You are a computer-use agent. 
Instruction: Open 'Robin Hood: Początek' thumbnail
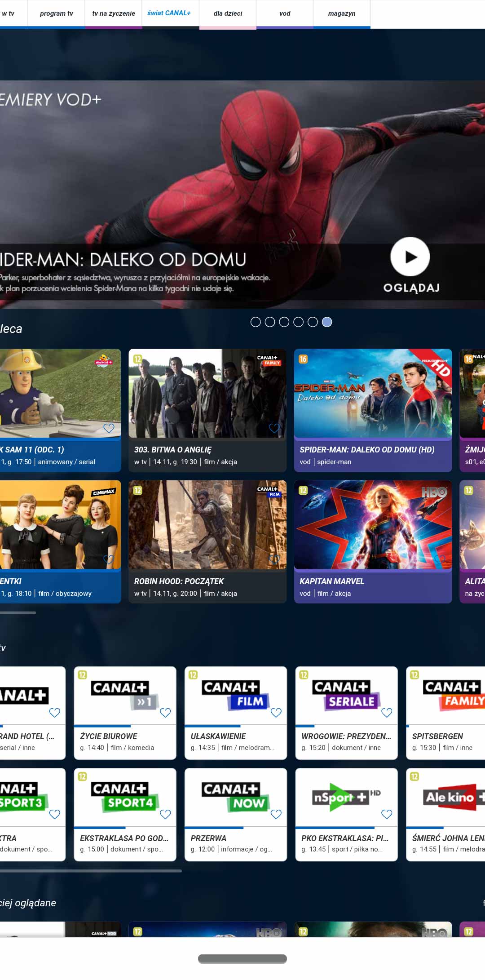click(x=207, y=524)
